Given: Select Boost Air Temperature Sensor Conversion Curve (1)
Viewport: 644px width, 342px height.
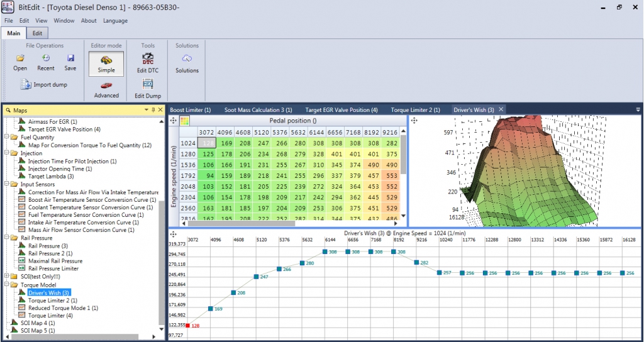Looking at the screenshot, I should (x=92, y=199).
